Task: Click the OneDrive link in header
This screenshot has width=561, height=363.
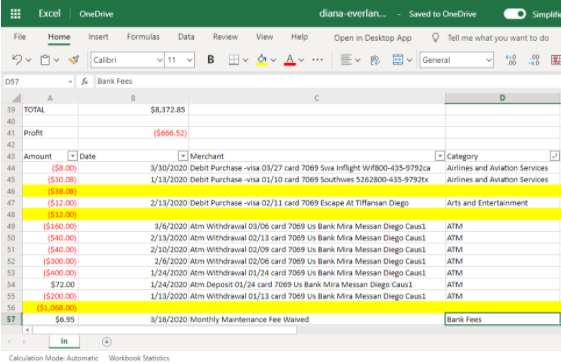Action: click(96, 14)
